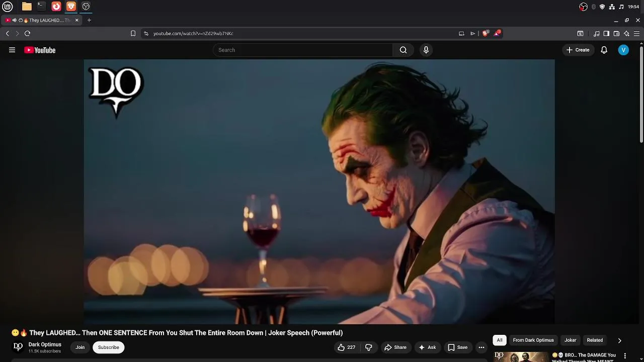Go back in browser history
Screen dimensions: 644x362
click(7, 33)
